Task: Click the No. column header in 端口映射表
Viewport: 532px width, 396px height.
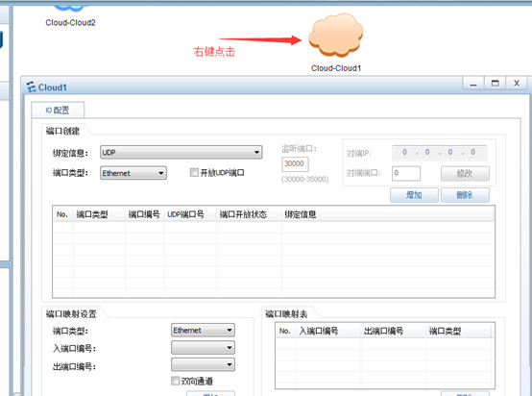Action: (285, 331)
